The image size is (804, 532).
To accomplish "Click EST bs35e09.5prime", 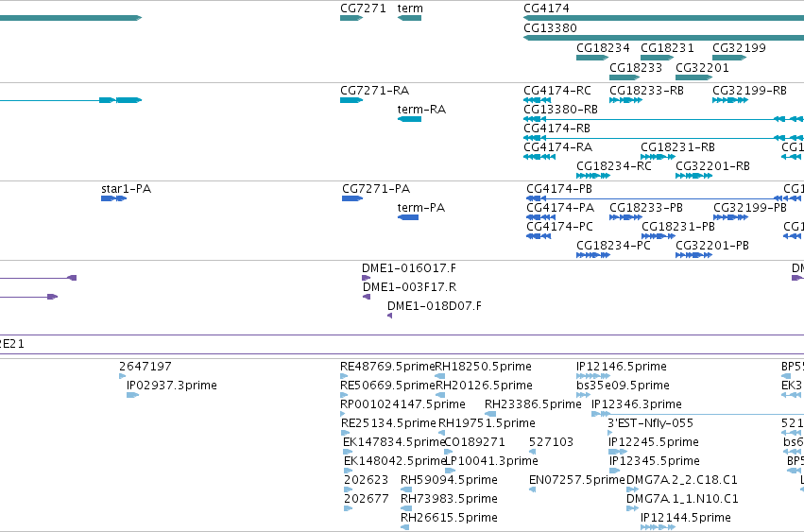I will tap(584, 395).
